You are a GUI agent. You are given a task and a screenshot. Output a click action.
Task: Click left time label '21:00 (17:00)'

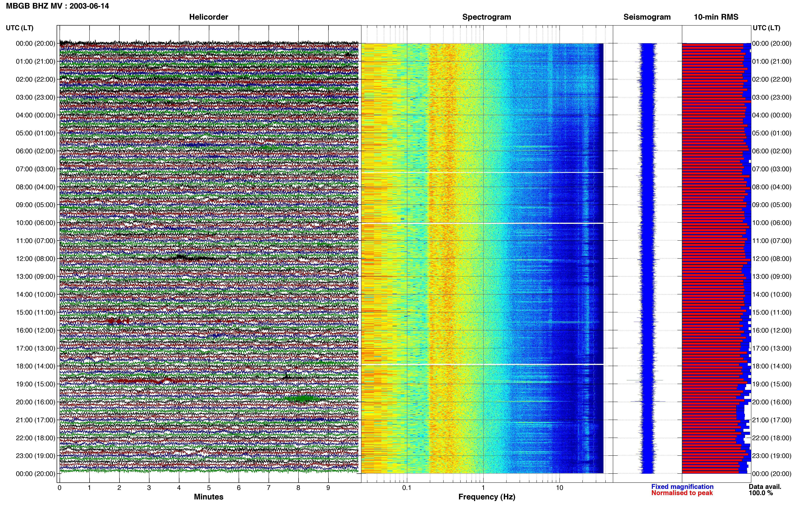click(x=36, y=420)
